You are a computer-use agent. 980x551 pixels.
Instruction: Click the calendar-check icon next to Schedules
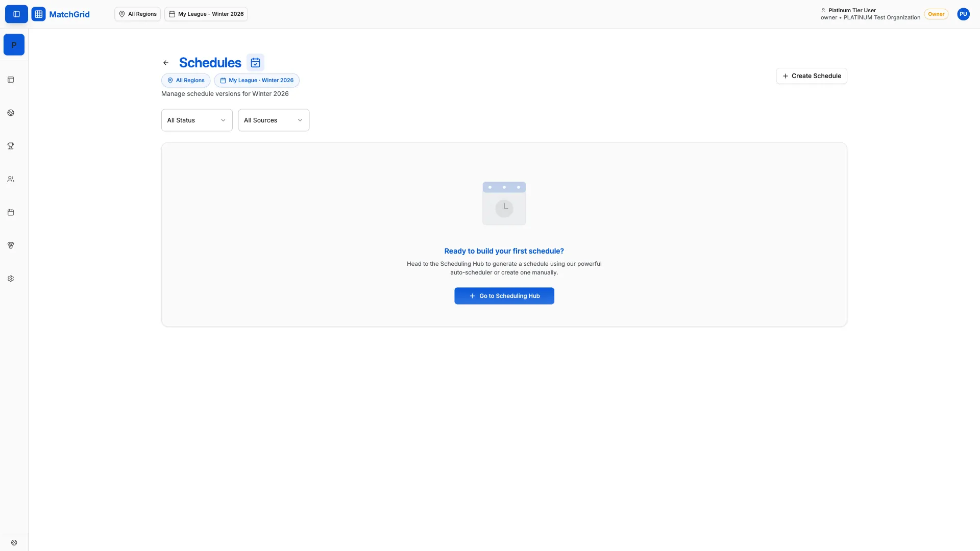click(255, 63)
